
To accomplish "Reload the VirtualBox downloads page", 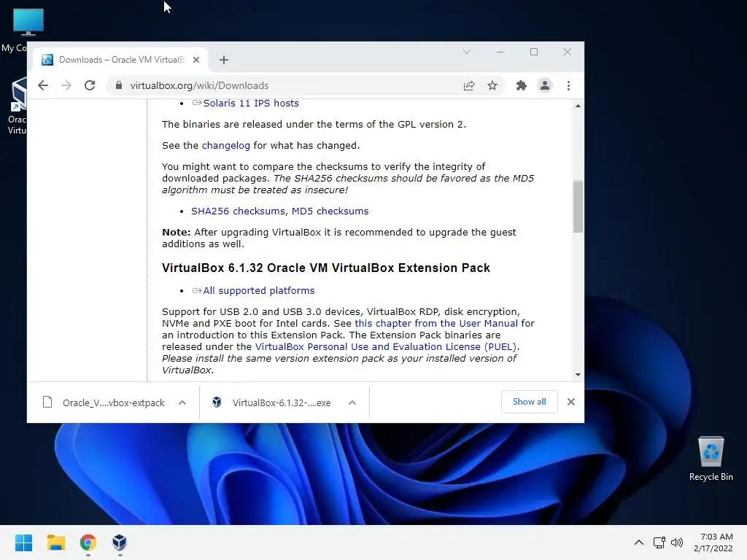I will coord(90,85).
